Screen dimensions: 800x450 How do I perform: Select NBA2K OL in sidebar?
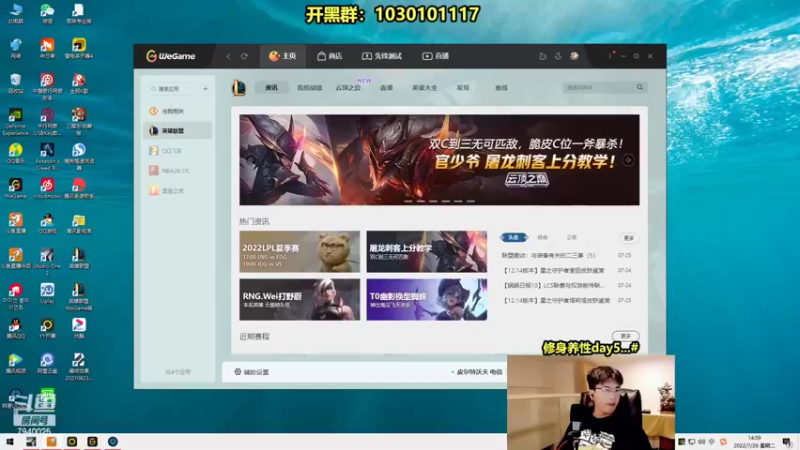[177, 171]
